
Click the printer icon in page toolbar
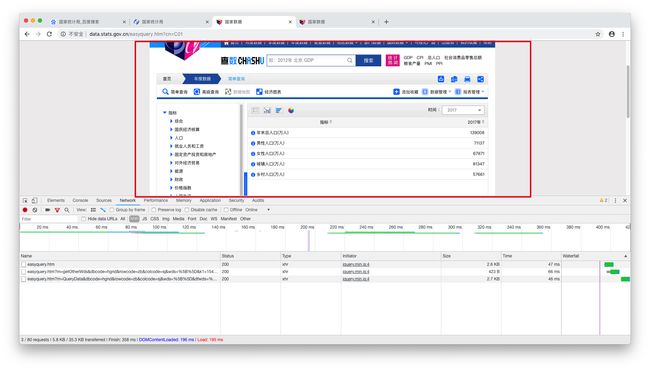pos(467,79)
